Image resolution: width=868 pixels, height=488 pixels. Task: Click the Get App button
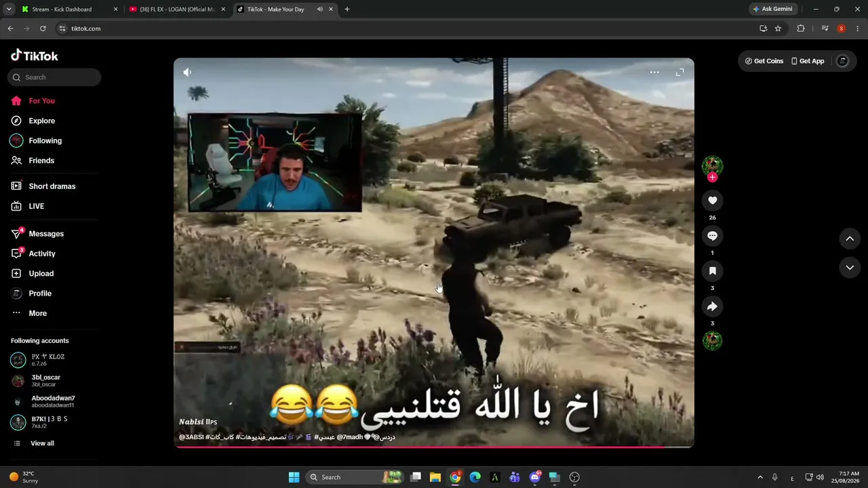click(x=808, y=61)
